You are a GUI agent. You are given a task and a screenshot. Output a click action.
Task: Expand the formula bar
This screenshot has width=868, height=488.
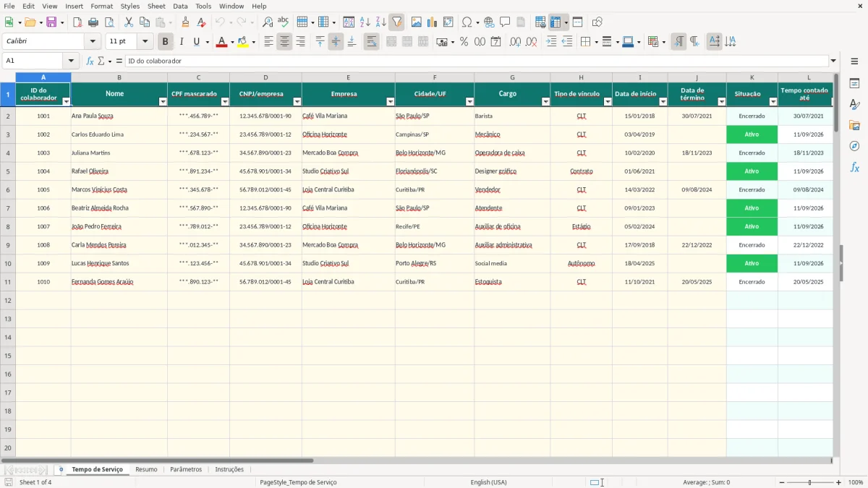(x=833, y=61)
